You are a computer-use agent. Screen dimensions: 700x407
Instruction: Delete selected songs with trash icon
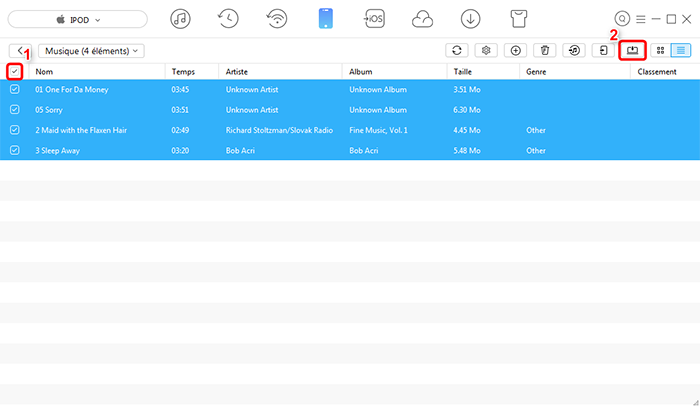(545, 50)
